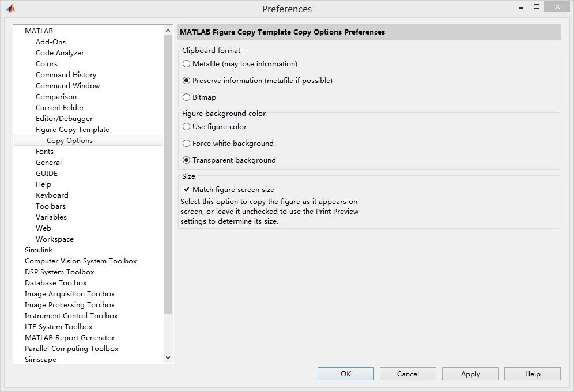Open the Figure Copy Template node
This screenshot has width=574, height=392.
73,129
